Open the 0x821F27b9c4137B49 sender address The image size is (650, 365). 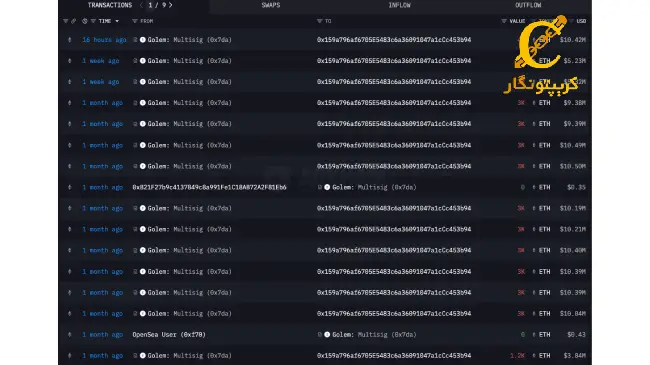tap(209, 187)
